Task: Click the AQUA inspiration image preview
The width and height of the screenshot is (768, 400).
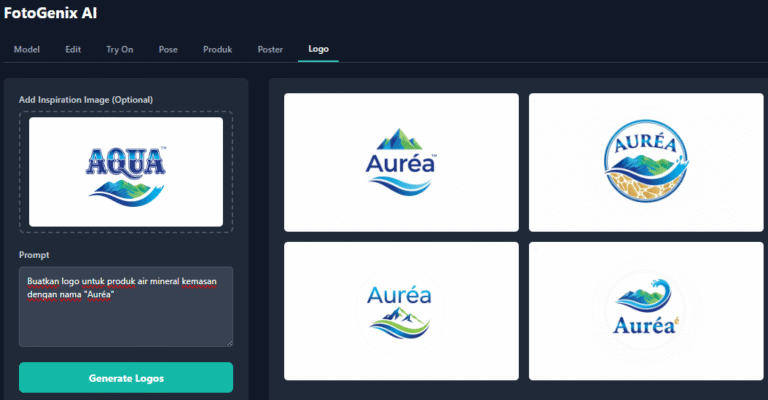Action: pos(126,171)
